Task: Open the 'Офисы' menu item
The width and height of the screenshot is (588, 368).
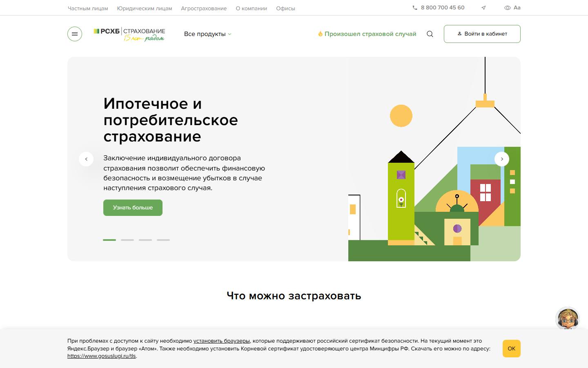Action: 285,8
